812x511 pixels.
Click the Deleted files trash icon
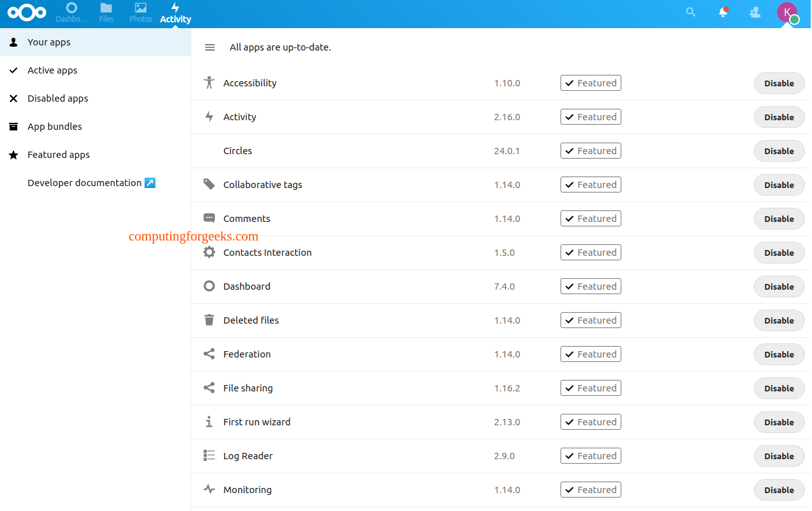coord(209,320)
